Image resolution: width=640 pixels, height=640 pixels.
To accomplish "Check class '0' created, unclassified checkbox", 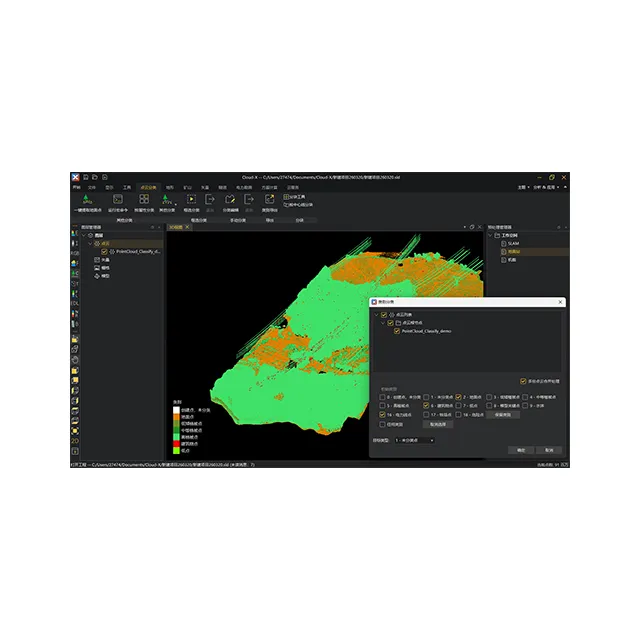I will (382, 397).
